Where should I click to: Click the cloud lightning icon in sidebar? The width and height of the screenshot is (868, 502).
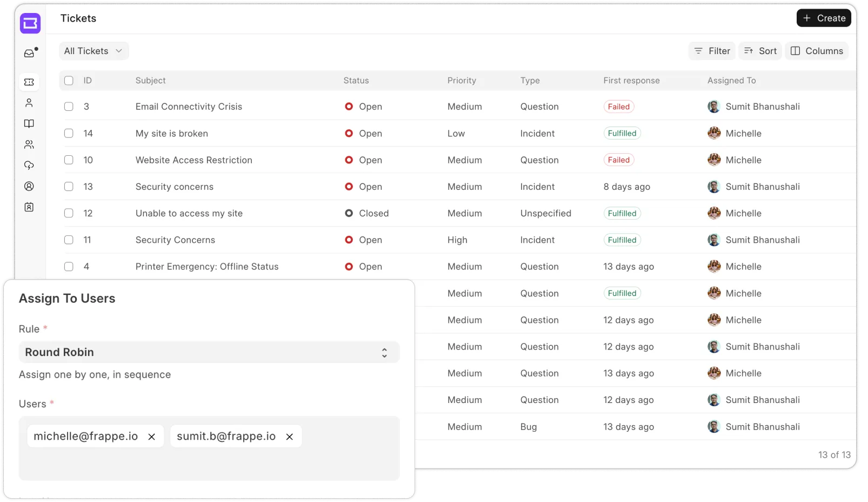[x=29, y=166]
